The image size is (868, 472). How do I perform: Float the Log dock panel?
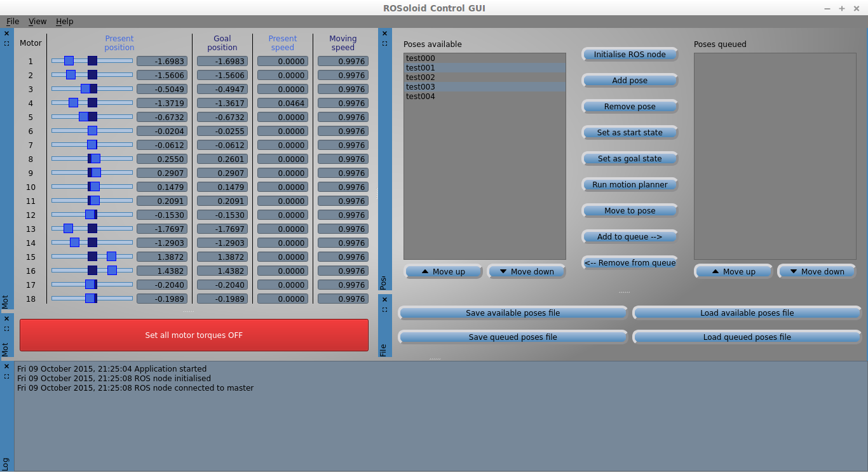point(6,376)
